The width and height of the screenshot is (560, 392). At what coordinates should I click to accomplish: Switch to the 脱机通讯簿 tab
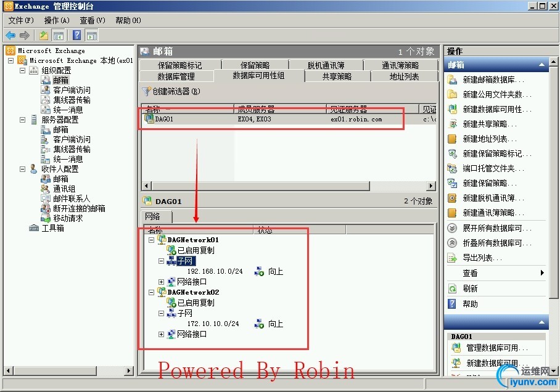coord(326,65)
